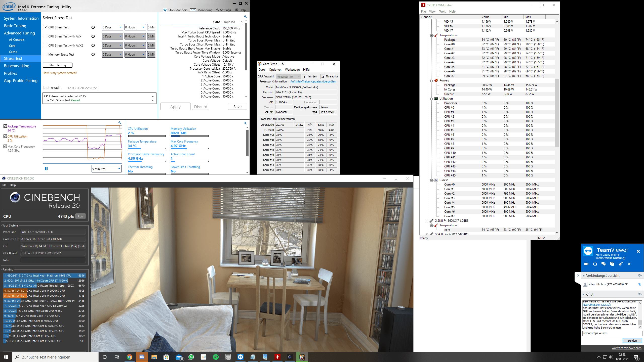Open Spotify from the Windows taskbar
This screenshot has width=644, height=362.
click(x=216, y=357)
